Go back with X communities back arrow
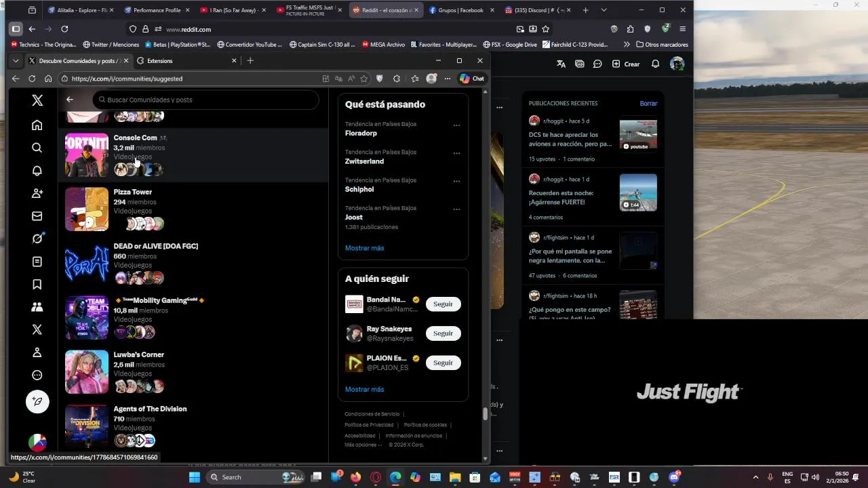This screenshot has height=488, width=868. [70, 100]
